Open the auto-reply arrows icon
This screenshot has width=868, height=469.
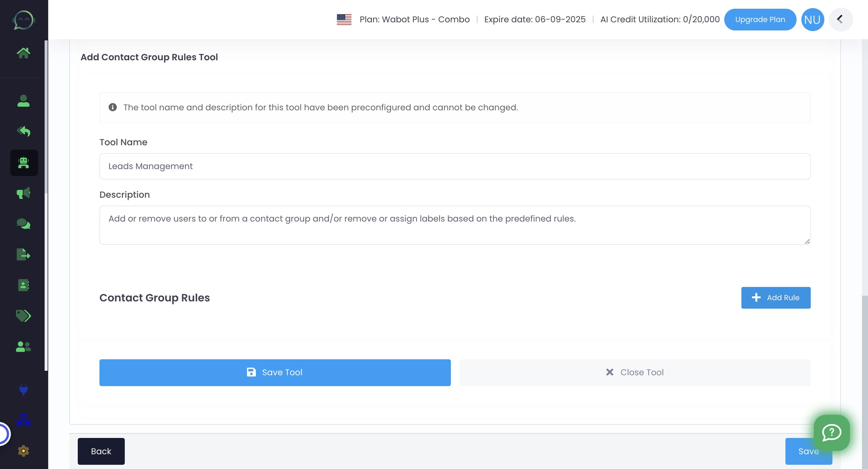(x=24, y=131)
